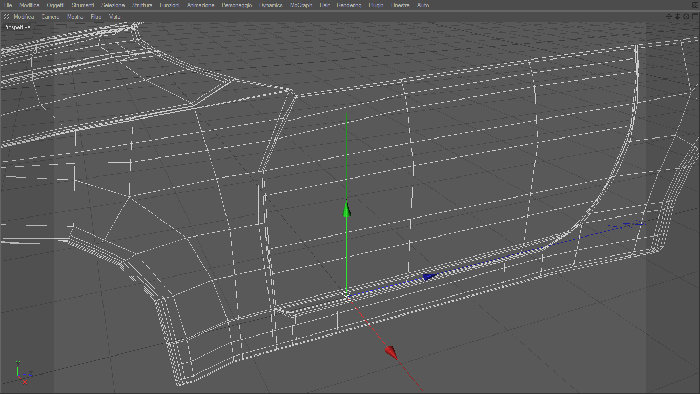Click the Prospettiva viewport label
The image size is (700, 394).
[x=18, y=27]
